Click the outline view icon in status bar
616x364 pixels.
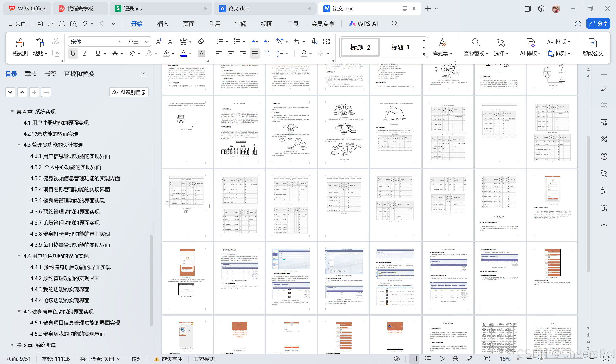click(428, 359)
